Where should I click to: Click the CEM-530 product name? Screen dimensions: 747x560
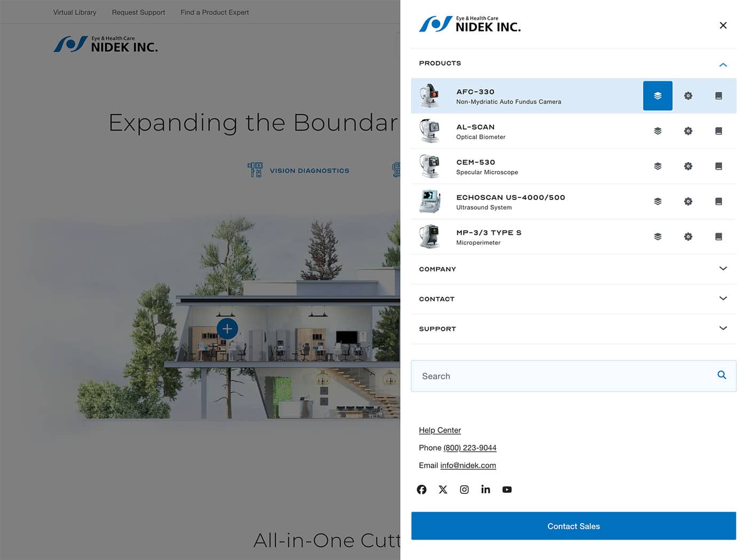click(x=476, y=162)
